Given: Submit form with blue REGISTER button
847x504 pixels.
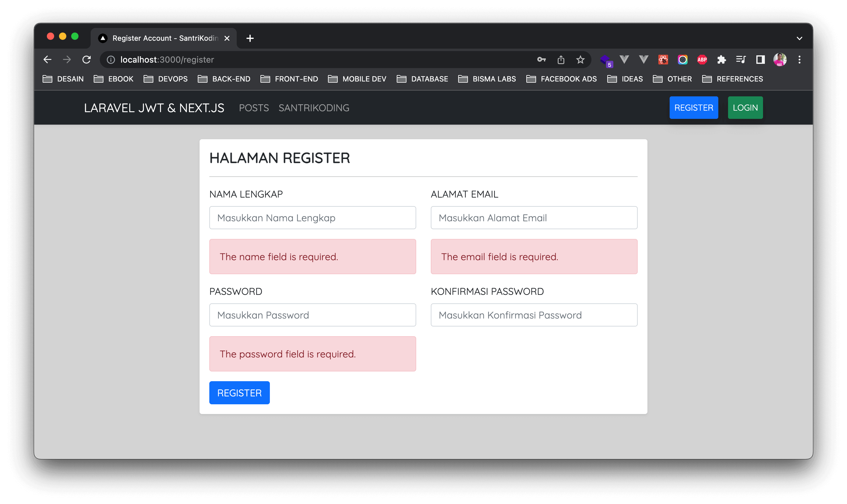Looking at the screenshot, I should pos(239,393).
